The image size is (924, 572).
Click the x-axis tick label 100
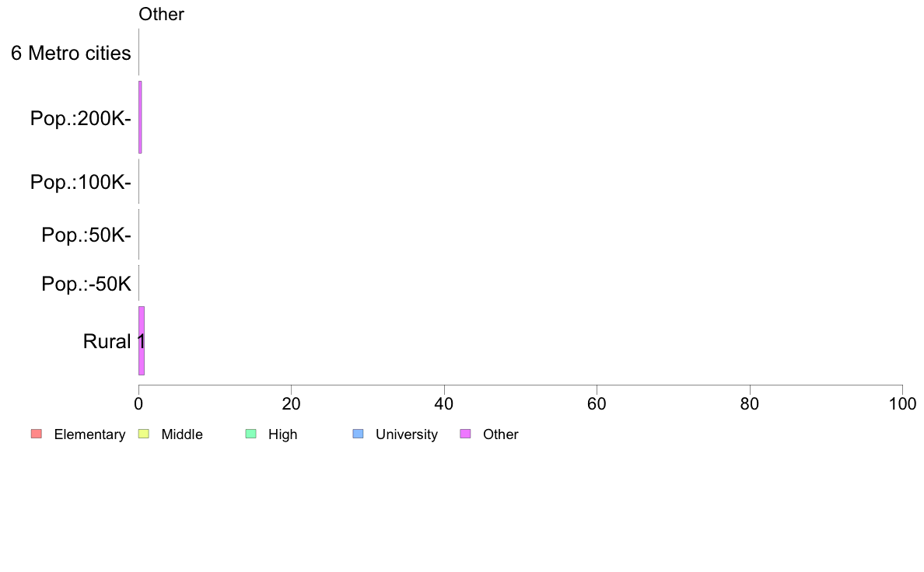(902, 403)
